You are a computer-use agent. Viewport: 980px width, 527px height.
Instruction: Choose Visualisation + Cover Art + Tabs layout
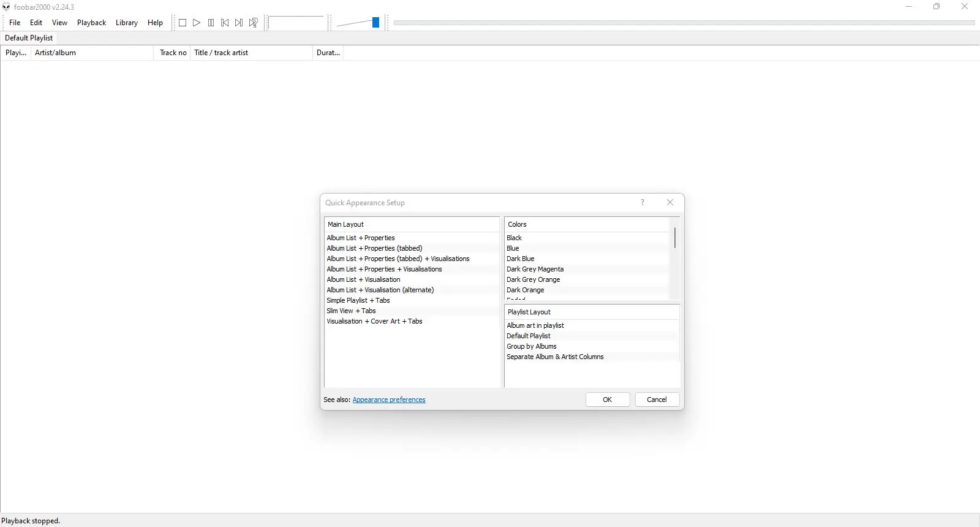point(412,321)
